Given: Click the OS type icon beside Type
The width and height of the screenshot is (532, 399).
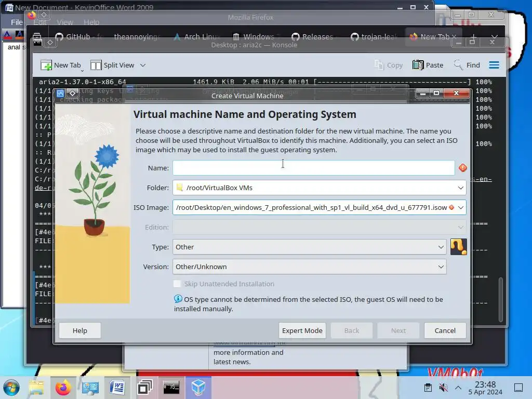Looking at the screenshot, I should tap(458, 247).
